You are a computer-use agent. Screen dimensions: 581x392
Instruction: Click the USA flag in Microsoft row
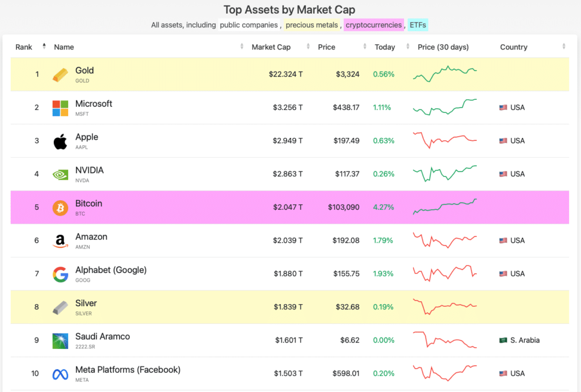click(503, 107)
